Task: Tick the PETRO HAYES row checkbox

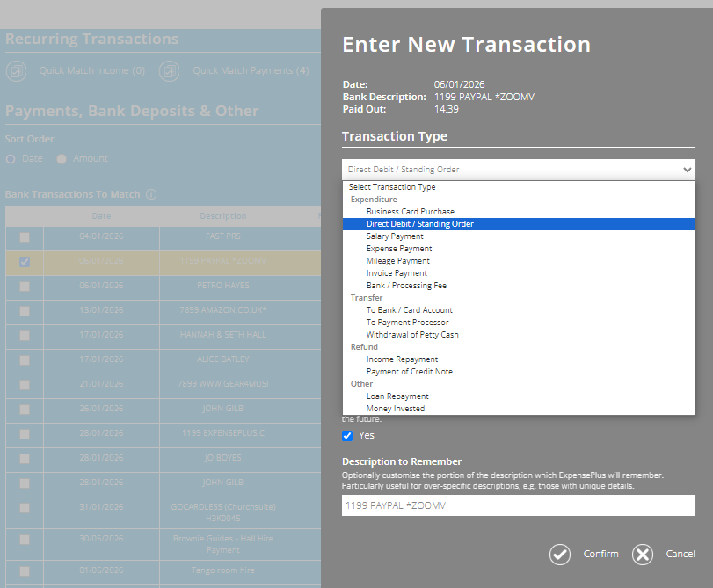Action: pos(25,287)
